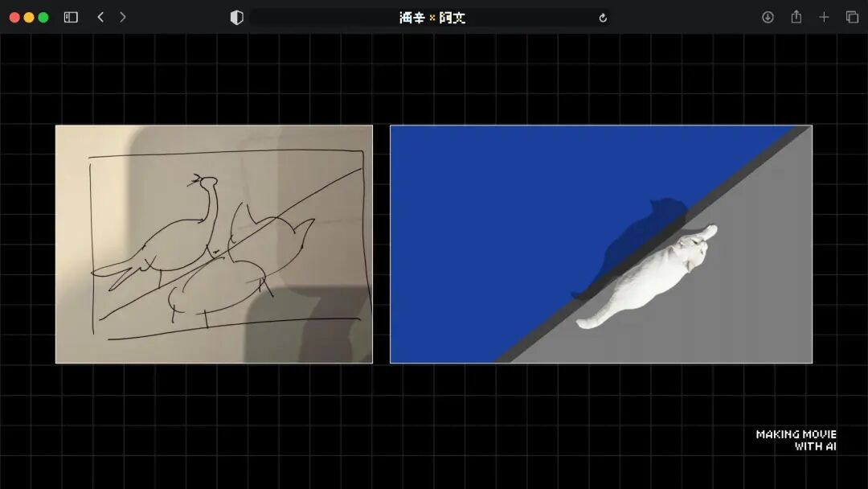The width and height of the screenshot is (868, 489).
Task: Share the current page
Action: pyautogui.click(x=796, y=16)
